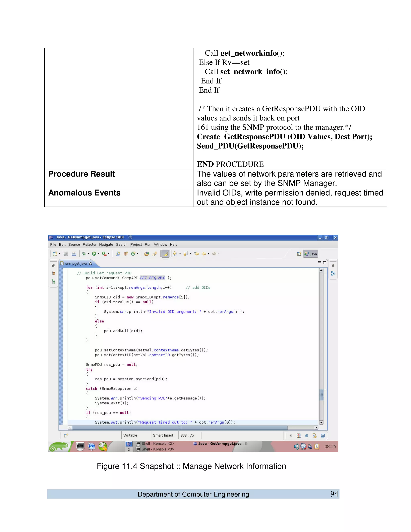Image resolution: width=411 pixels, height=532 pixels.
Task: Create a New Java Project icon
Action: (118, 254)
